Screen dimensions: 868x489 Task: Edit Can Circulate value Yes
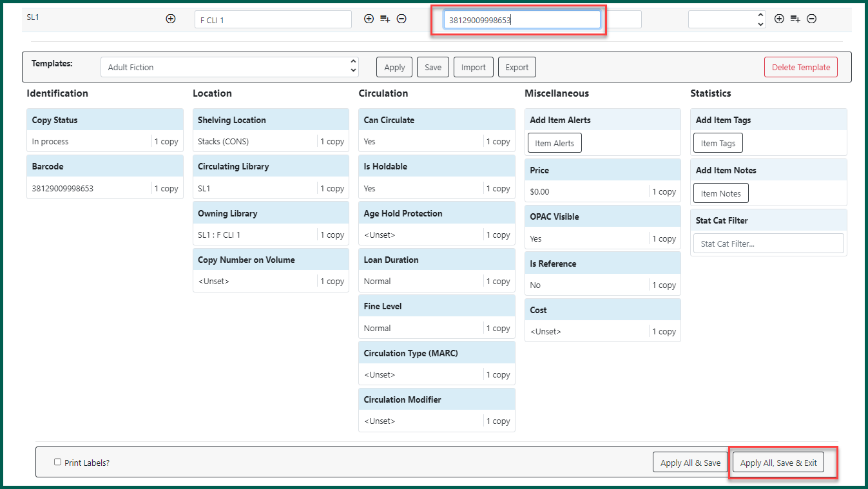click(x=437, y=141)
